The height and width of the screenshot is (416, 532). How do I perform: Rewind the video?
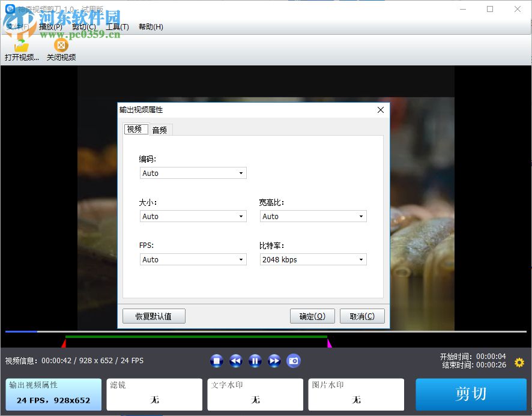[236, 361]
